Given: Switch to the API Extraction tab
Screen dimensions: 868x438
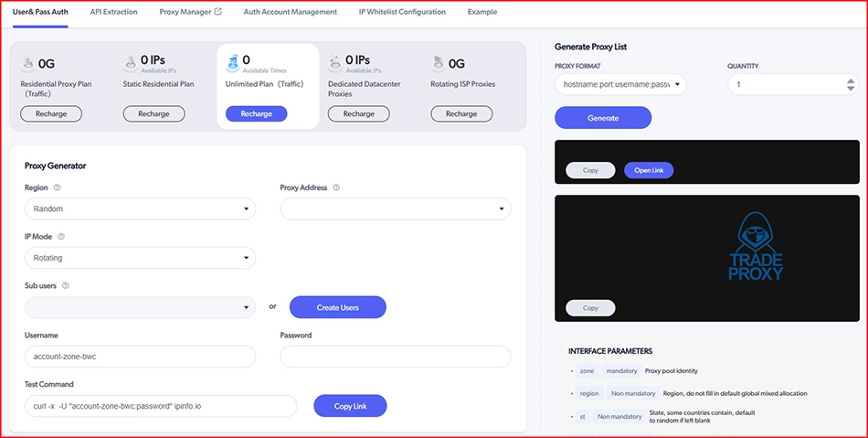Looking at the screenshot, I should (x=113, y=12).
